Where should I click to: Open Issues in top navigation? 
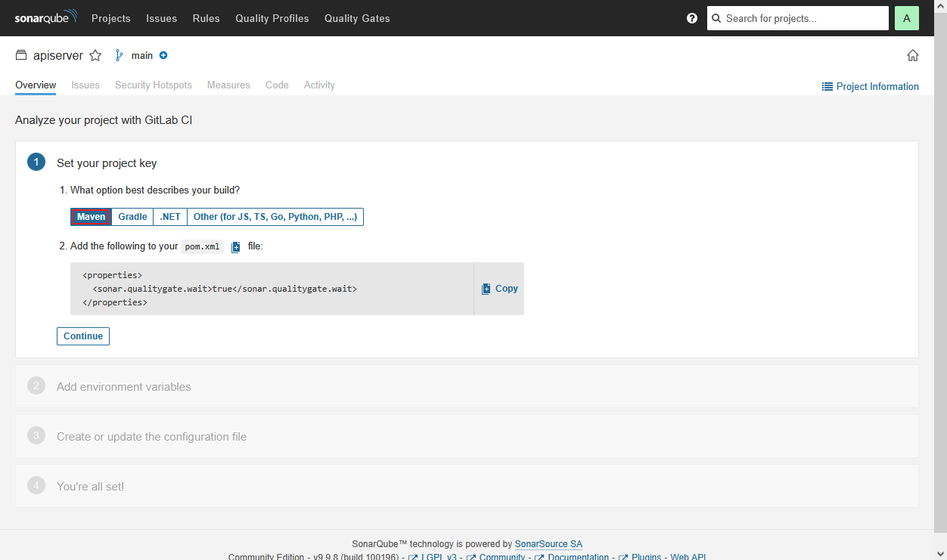click(x=162, y=18)
